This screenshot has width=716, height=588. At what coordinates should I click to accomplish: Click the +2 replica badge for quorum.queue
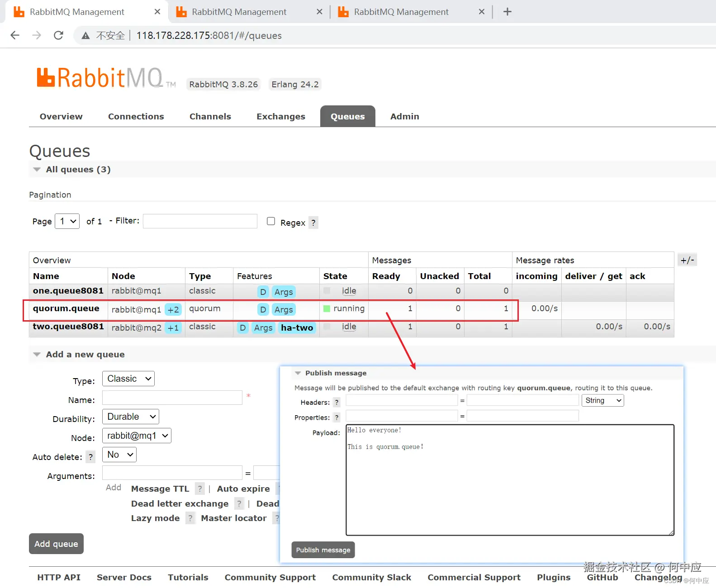(x=173, y=309)
